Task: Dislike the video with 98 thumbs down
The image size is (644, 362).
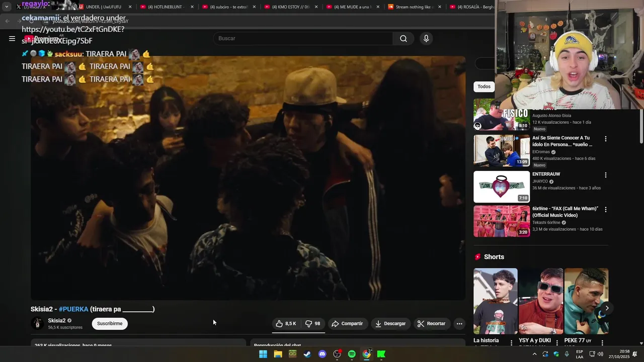Action: click(x=313, y=324)
